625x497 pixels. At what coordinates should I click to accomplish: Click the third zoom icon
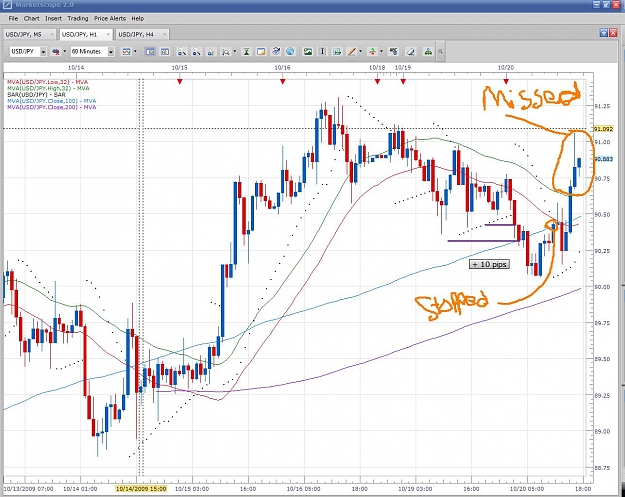click(211, 52)
